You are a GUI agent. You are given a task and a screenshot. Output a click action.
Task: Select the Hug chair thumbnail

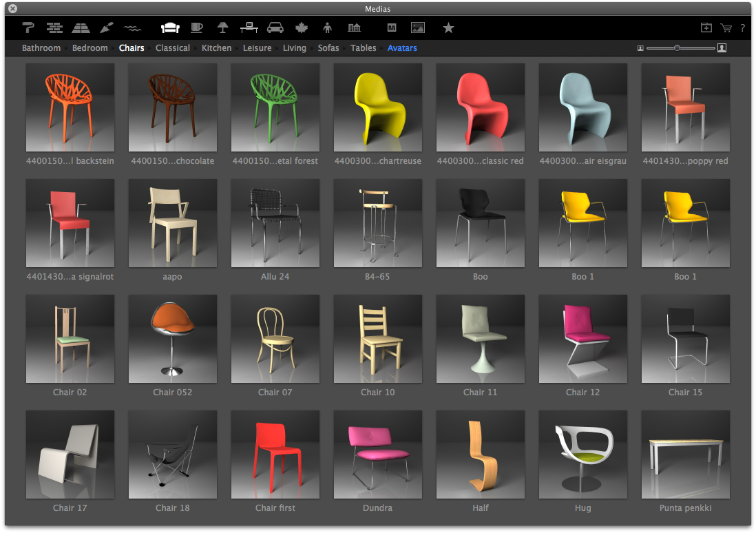[583, 454]
